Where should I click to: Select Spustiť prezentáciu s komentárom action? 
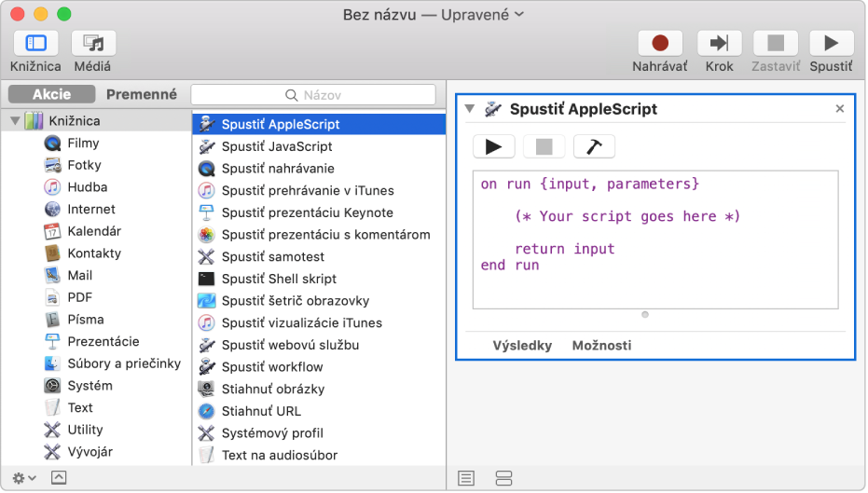click(x=319, y=235)
